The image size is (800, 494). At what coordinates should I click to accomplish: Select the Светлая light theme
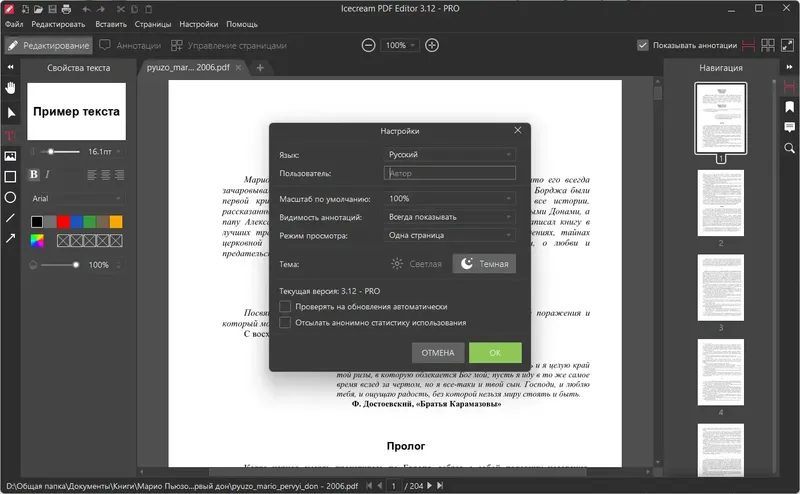point(416,264)
